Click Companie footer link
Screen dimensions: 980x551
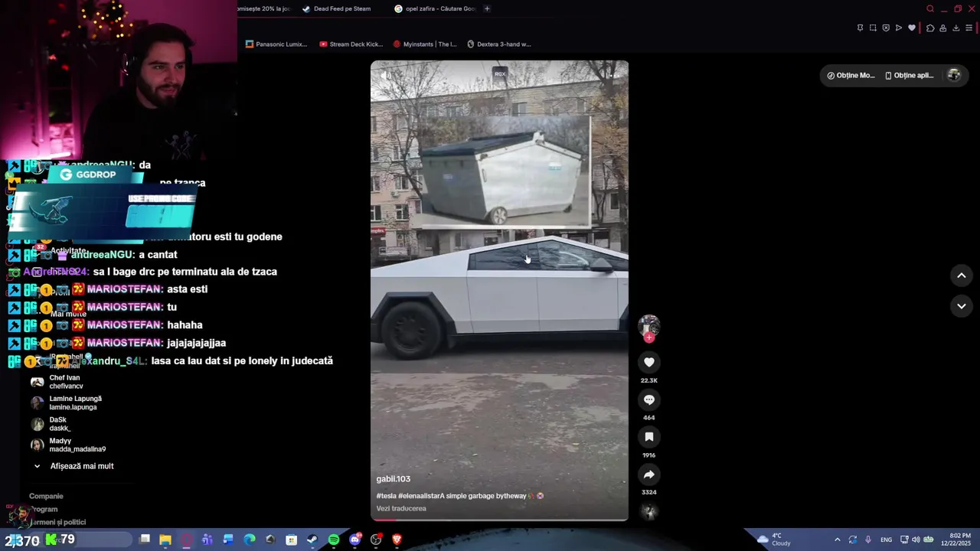46,496
